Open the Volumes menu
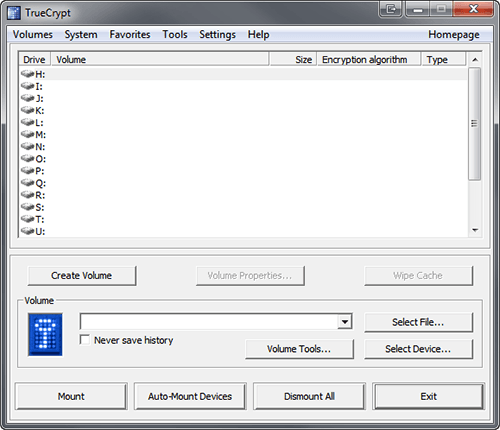500x430 pixels. 33,34
